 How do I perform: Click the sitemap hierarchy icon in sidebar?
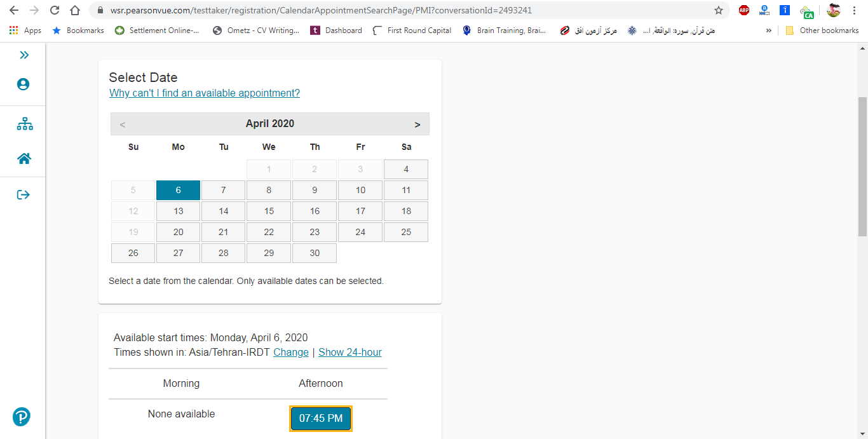(25, 125)
